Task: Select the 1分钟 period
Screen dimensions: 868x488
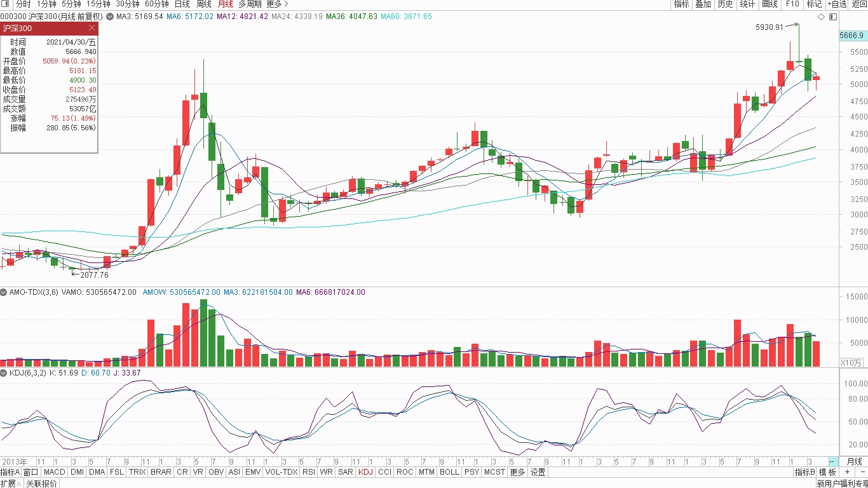Action: (46, 4)
